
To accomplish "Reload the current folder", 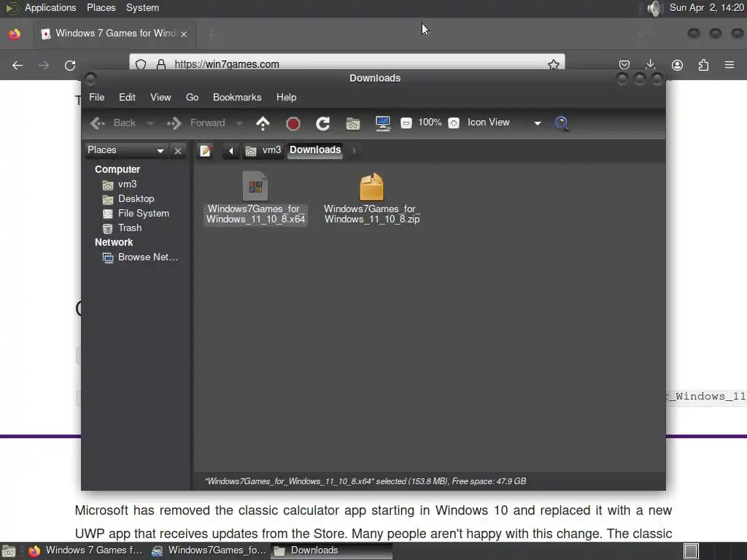I will (x=323, y=123).
